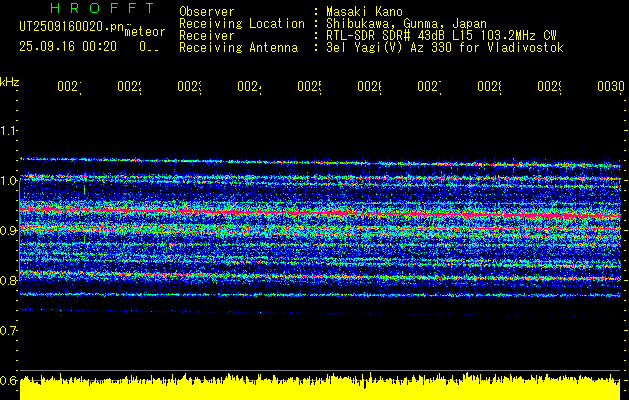Screen dimensions: 629x400
Task: Click the 'Observer' field label
Action: pos(207,12)
